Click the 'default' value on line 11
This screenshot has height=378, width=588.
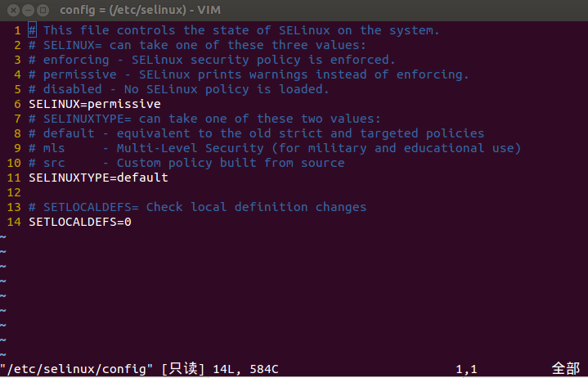pos(143,178)
